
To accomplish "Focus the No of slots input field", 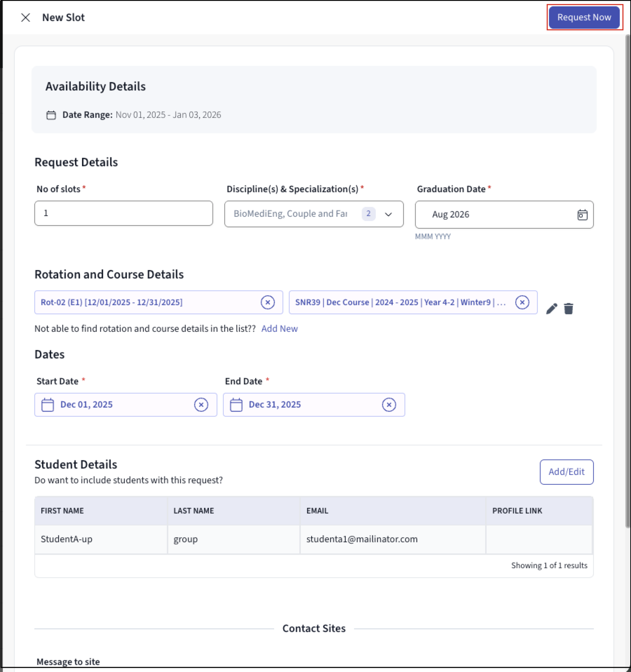I will coord(123,213).
